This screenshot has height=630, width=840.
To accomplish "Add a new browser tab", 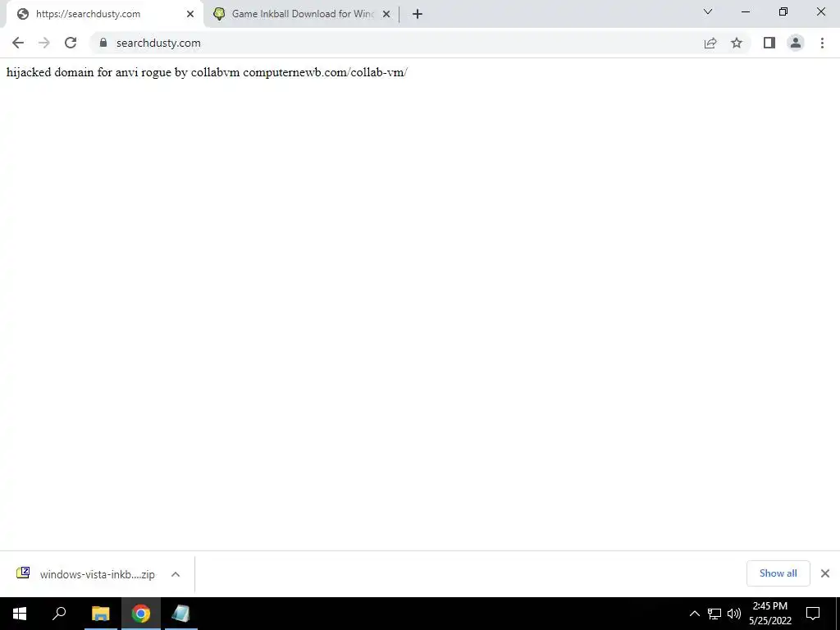I will pyautogui.click(x=418, y=14).
